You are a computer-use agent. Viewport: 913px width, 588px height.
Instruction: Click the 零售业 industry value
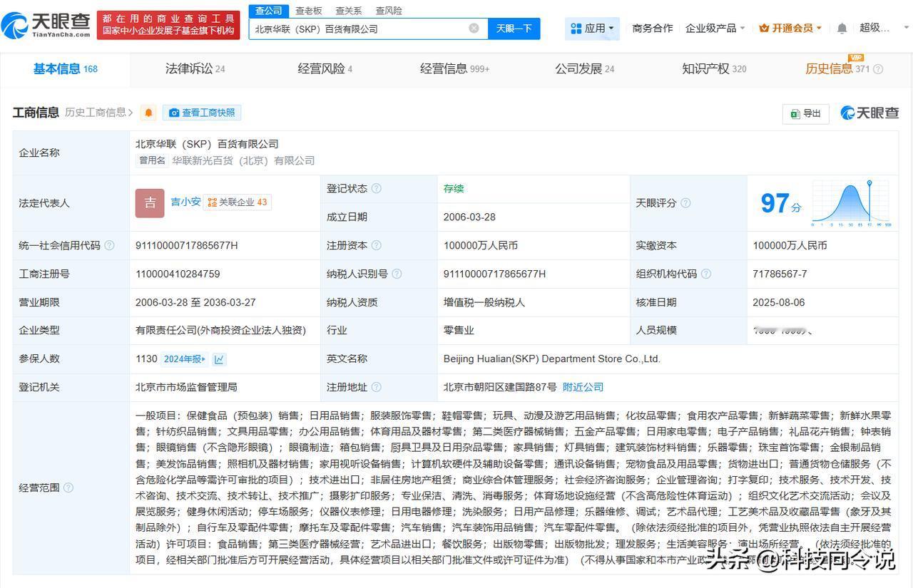[x=459, y=331]
